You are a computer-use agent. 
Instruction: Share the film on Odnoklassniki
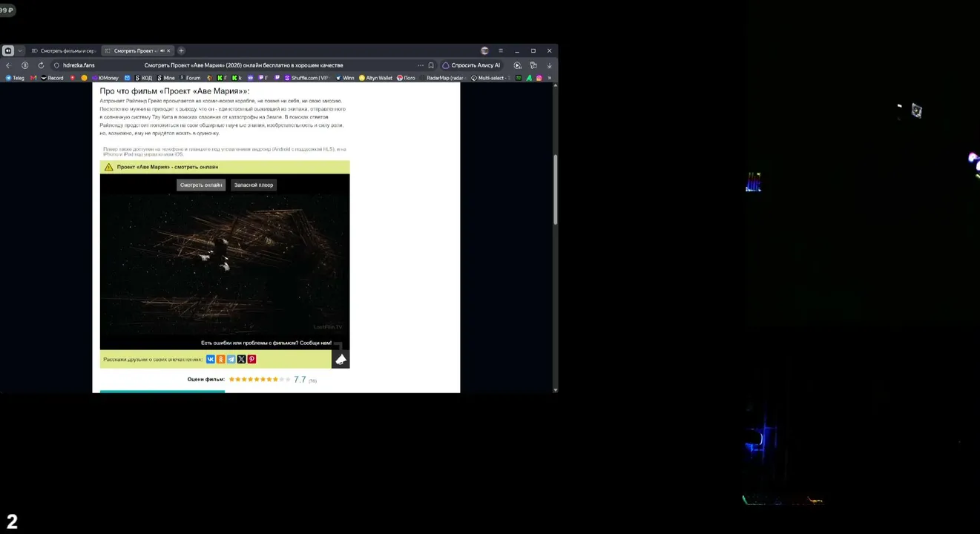[x=221, y=359]
